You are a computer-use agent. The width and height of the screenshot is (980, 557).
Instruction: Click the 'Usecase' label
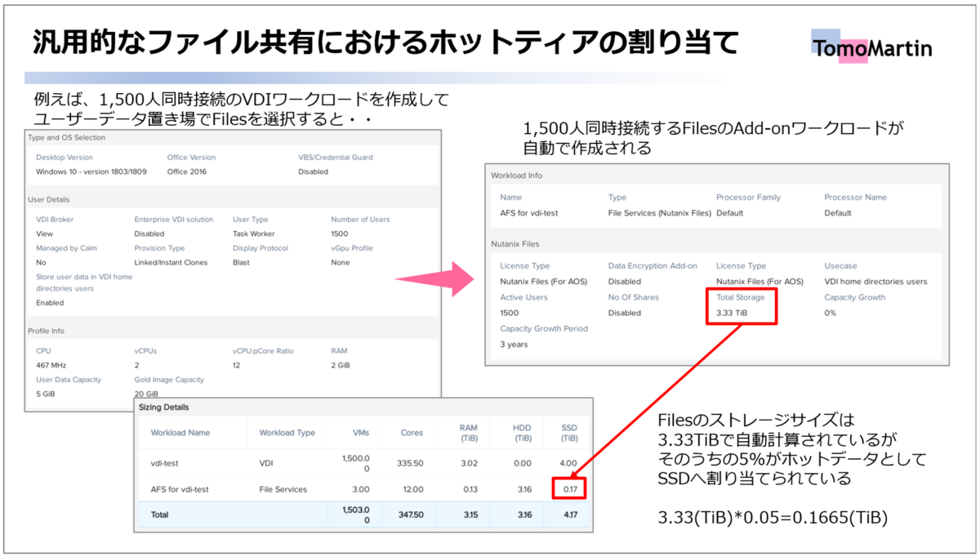pyautogui.click(x=840, y=265)
